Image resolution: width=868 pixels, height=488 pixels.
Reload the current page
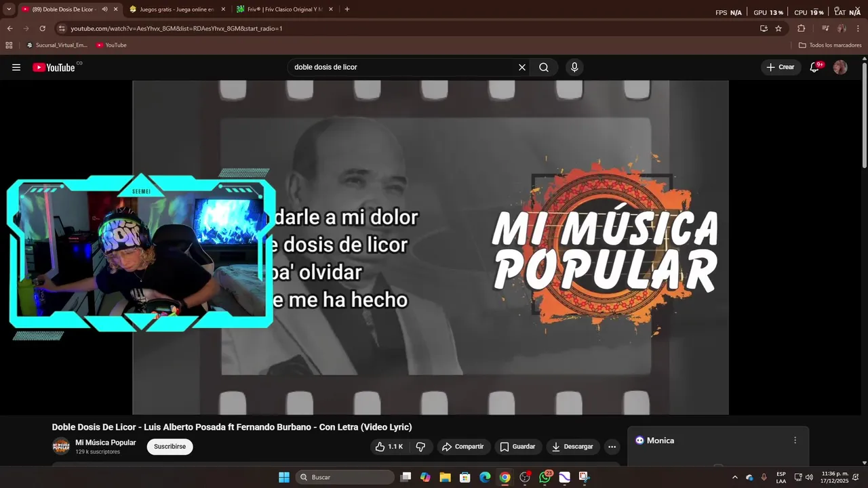pyautogui.click(x=42, y=28)
